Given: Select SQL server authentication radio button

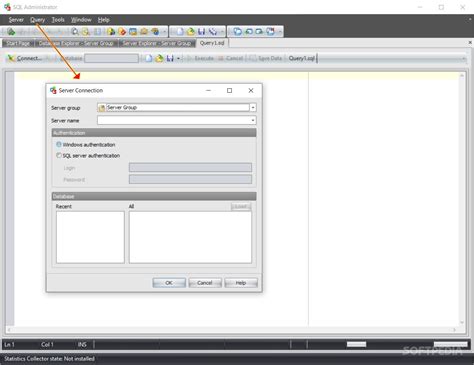Looking at the screenshot, I should [59, 155].
